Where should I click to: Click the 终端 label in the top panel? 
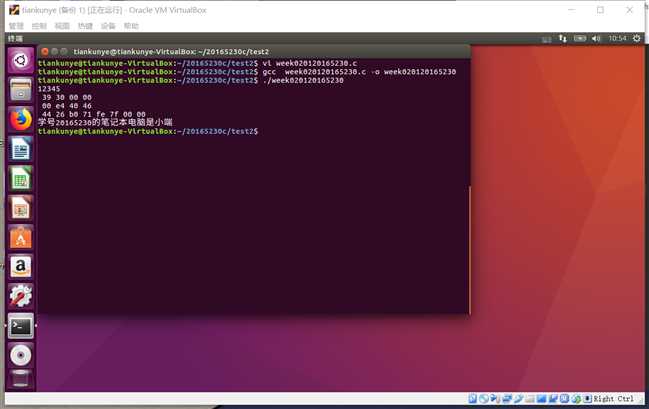tap(15, 38)
